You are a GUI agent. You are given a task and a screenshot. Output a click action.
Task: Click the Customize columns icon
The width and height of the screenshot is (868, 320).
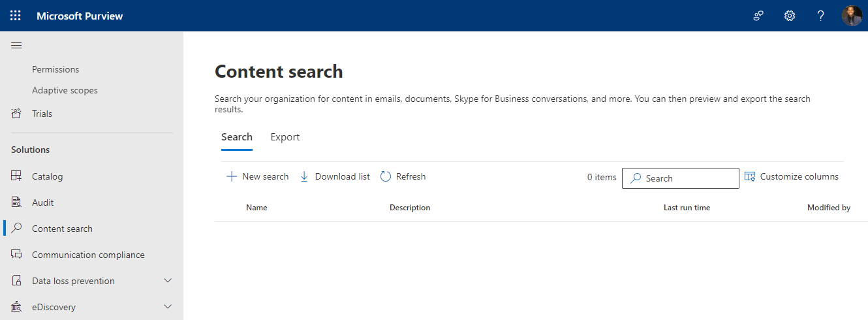pos(750,176)
